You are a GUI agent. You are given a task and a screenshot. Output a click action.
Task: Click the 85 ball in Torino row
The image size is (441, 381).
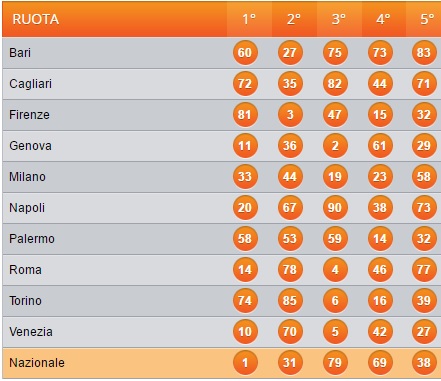pyautogui.click(x=290, y=301)
